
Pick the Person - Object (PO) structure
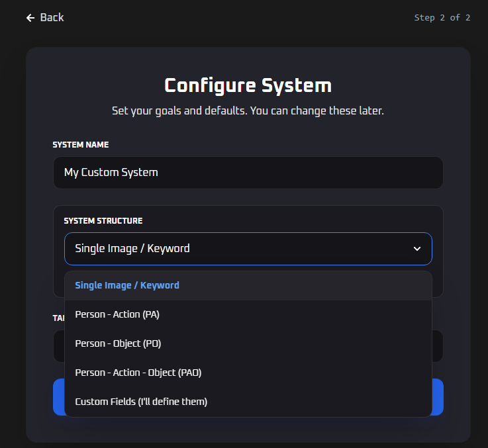point(118,343)
